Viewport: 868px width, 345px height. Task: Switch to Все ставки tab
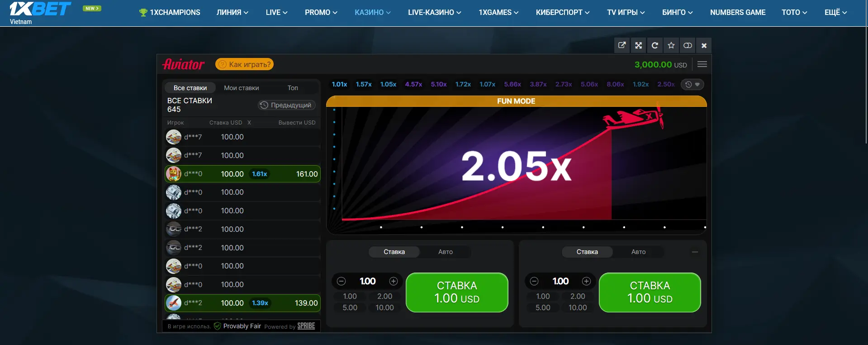pos(190,88)
